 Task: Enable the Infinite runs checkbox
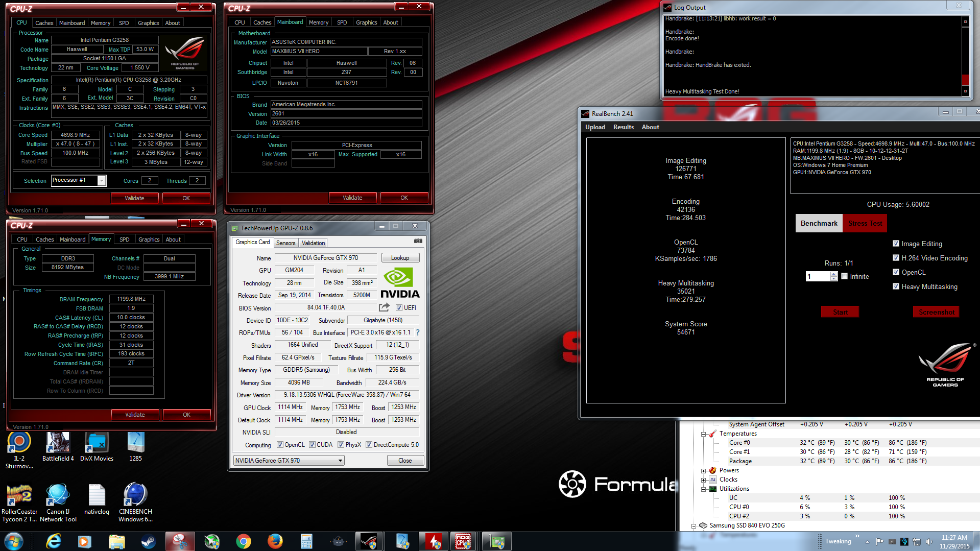844,276
